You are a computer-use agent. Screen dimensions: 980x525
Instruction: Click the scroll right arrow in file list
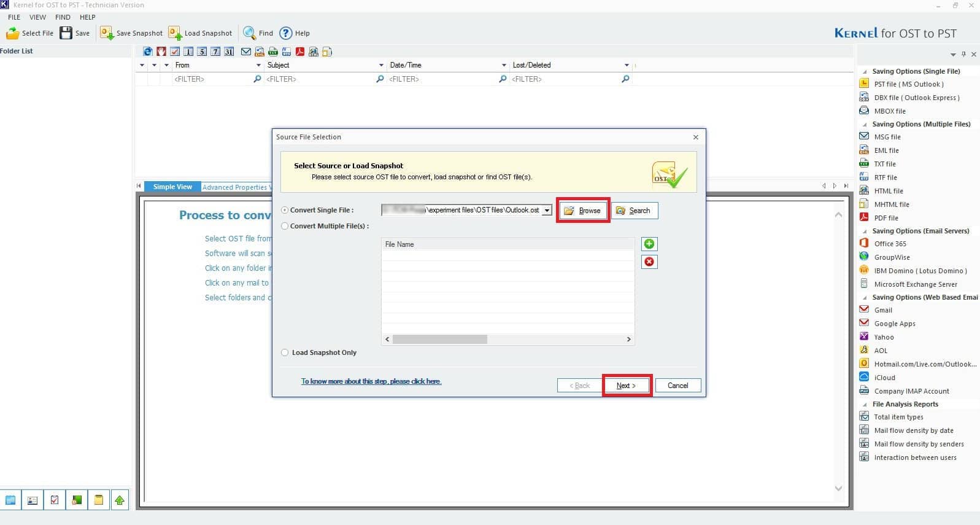tap(628, 339)
